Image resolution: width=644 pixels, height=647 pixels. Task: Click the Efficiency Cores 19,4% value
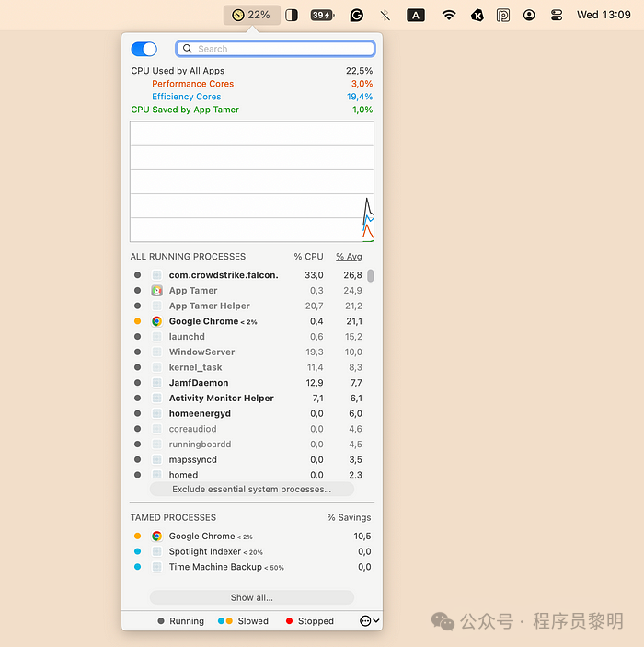pyautogui.click(x=360, y=97)
